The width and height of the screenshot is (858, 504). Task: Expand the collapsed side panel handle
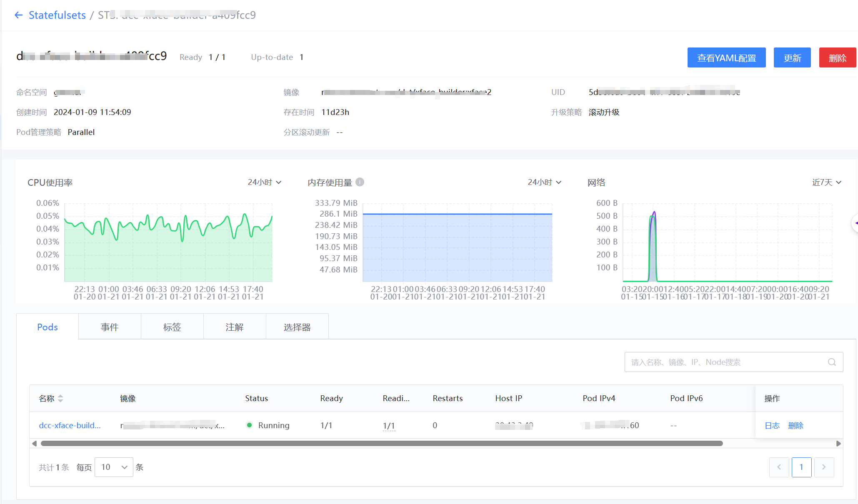(x=855, y=223)
